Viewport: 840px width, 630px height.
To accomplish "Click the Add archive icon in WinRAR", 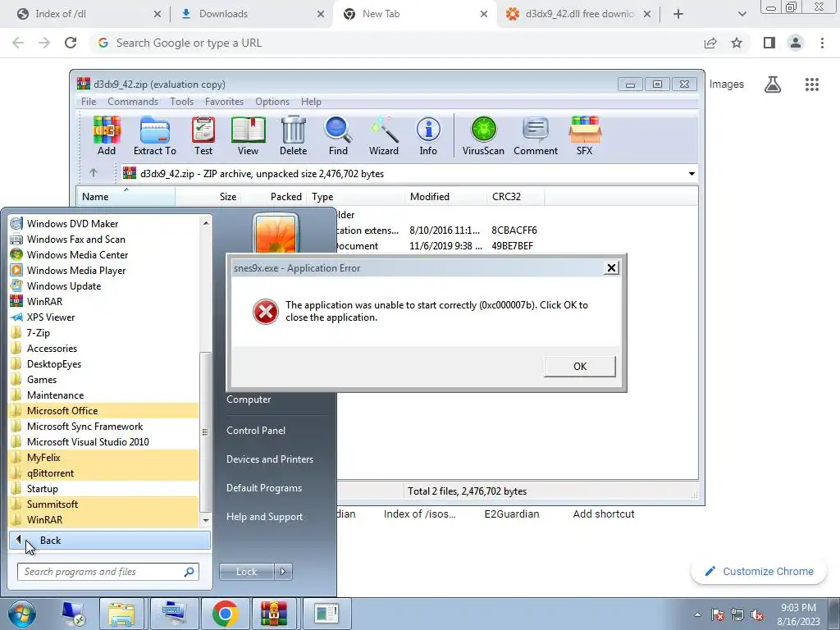I will [x=107, y=136].
